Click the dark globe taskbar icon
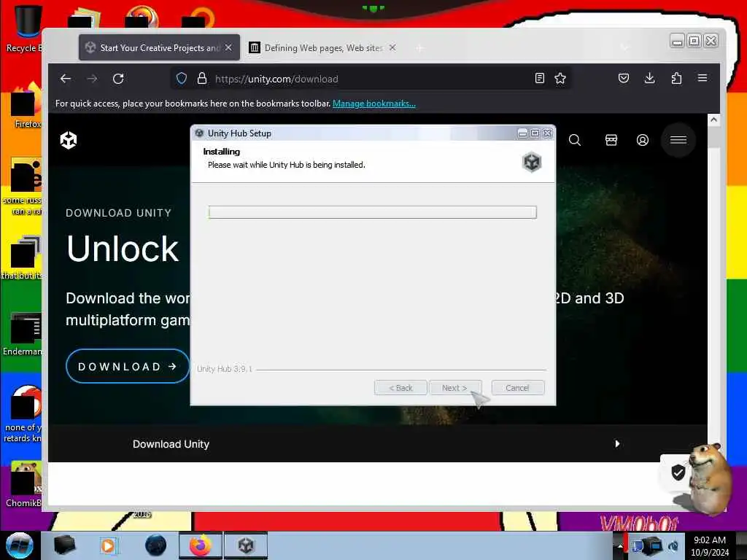 coord(156,545)
